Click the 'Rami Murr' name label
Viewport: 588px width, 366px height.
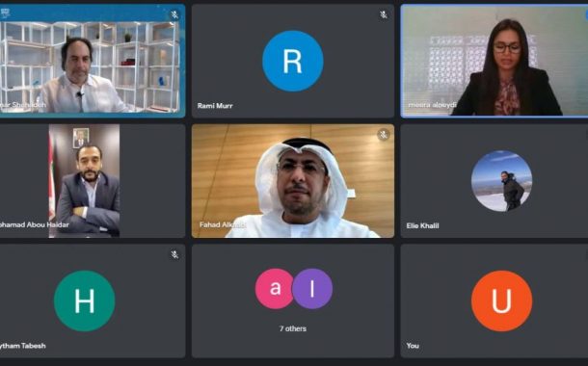(215, 106)
